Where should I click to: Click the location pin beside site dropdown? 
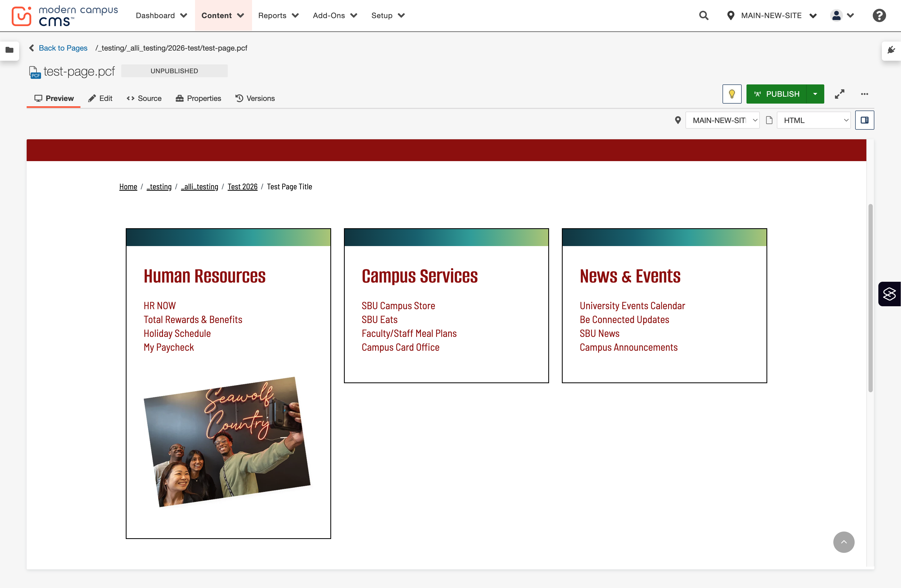pyautogui.click(x=678, y=120)
